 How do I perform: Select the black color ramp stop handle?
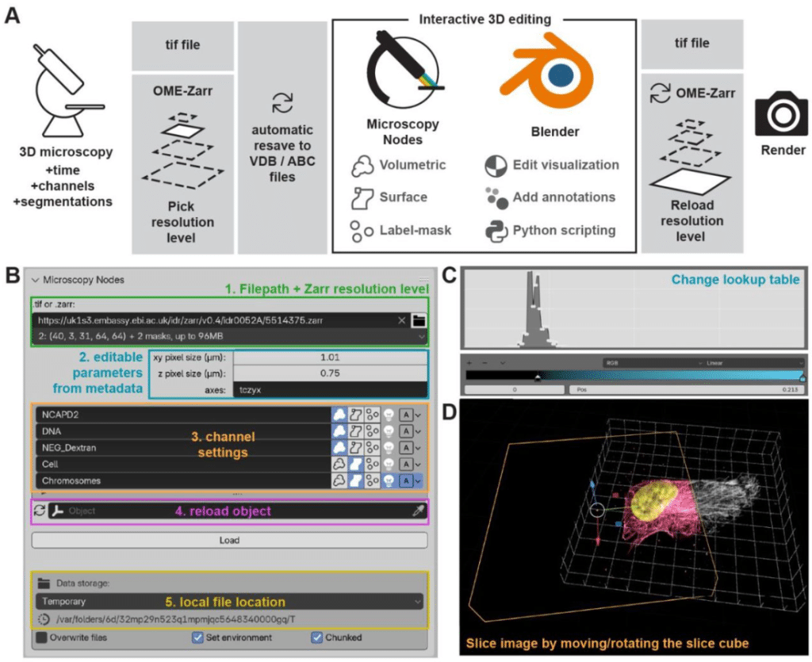tap(538, 379)
